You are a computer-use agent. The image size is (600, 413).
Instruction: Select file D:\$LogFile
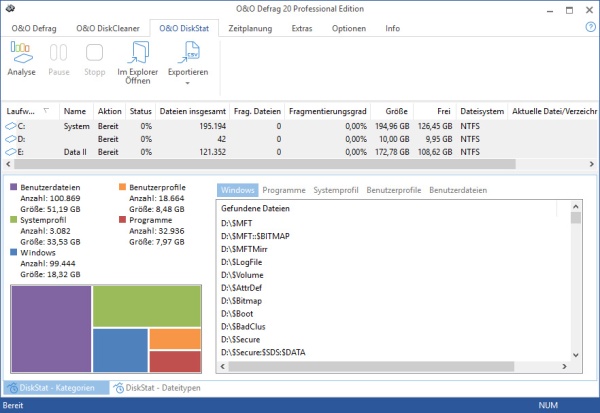241,262
